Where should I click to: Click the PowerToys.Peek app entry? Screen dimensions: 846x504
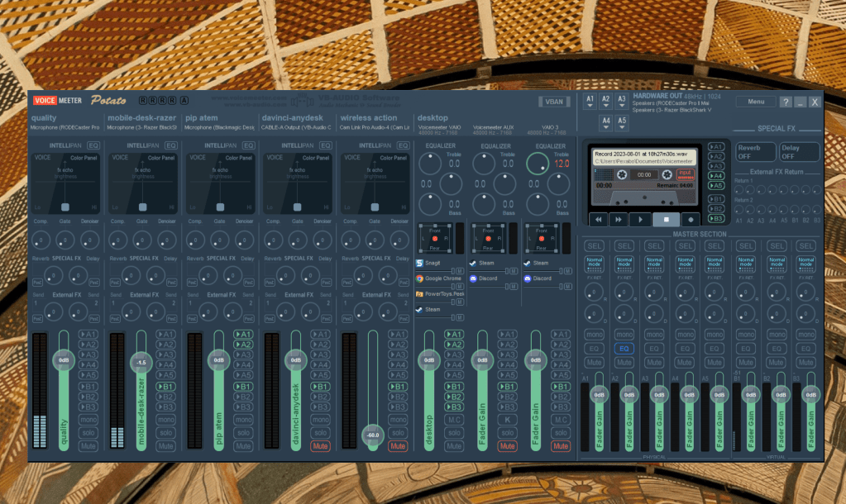(440, 294)
